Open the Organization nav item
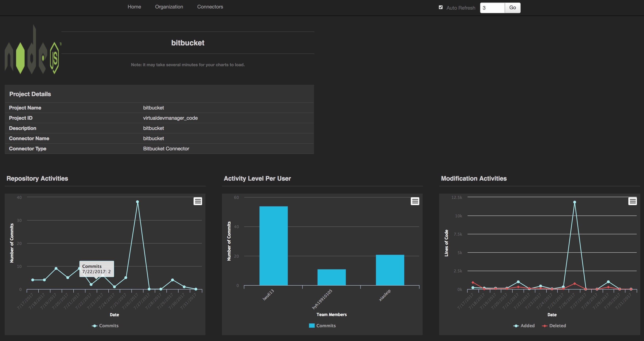 [169, 7]
